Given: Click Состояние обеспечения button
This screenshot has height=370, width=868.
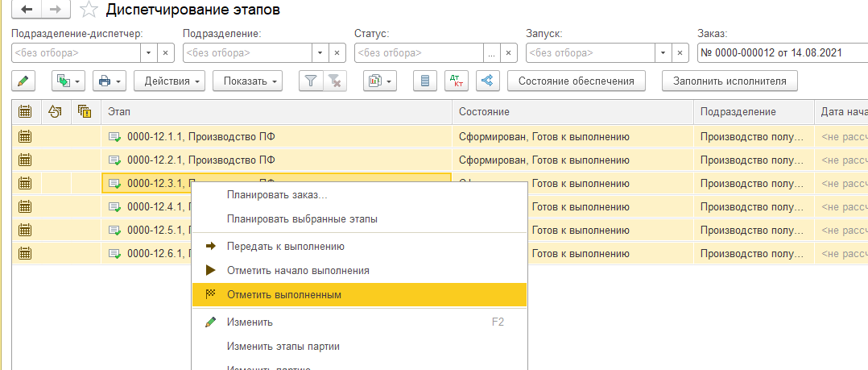Looking at the screenshot, I should point(576,81).
